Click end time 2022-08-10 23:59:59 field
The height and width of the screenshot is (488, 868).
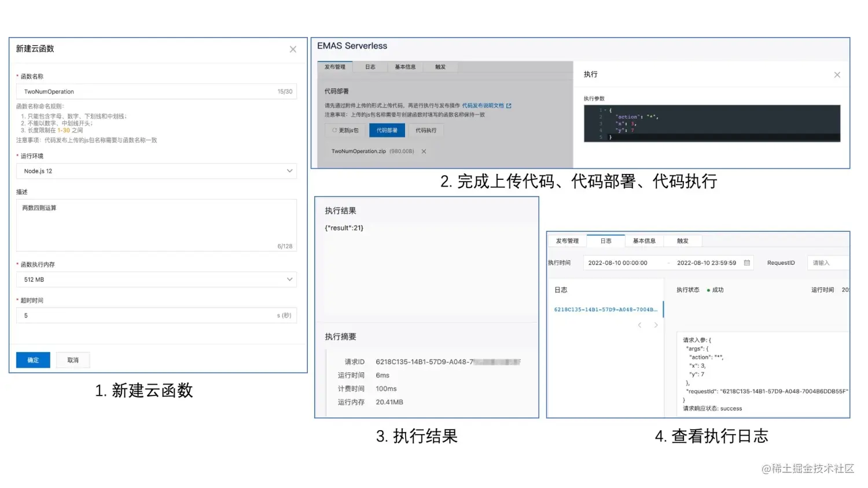707,263
